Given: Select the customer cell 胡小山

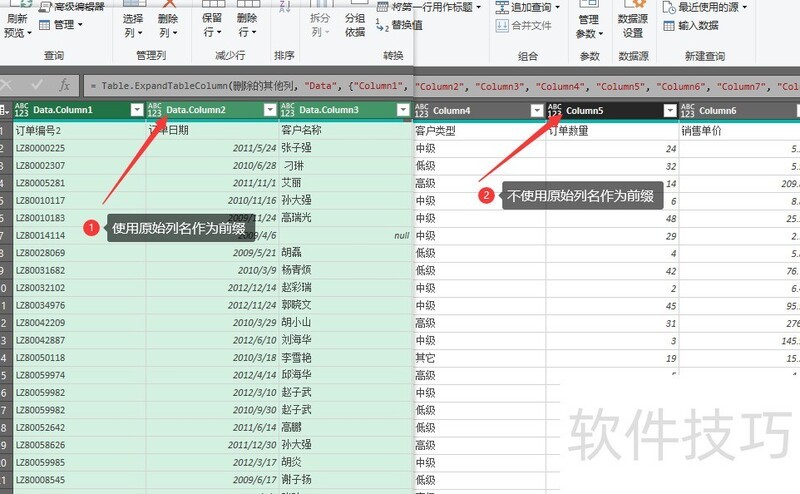Looking at the screenshot, I should (x=345, y=323).
